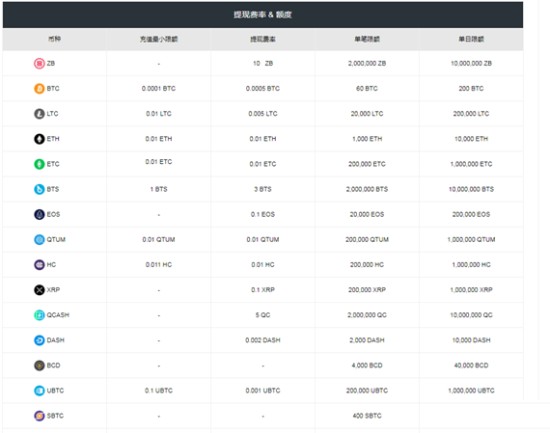
Task: Click the UBTC coin icon
Action: [x=39, y=391]
